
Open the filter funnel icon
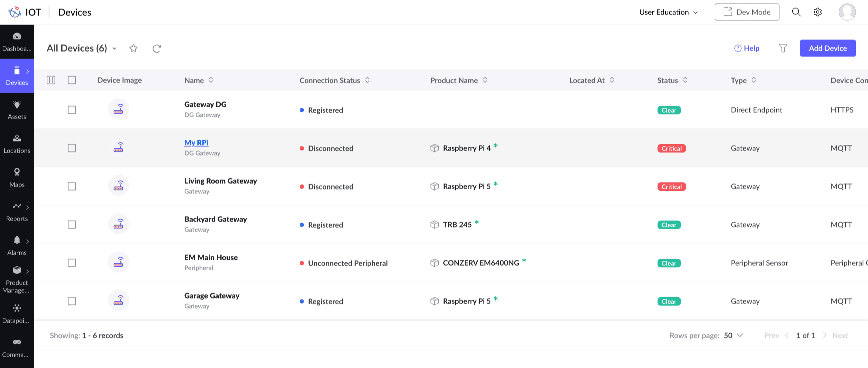(783, 48)
